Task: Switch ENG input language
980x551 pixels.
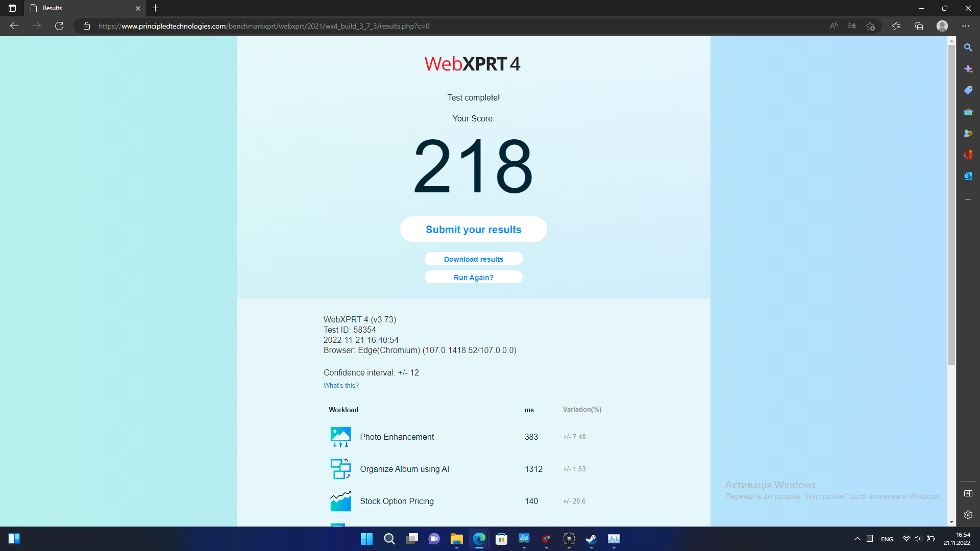Action: pyautogui.click(x=887, y=539)
